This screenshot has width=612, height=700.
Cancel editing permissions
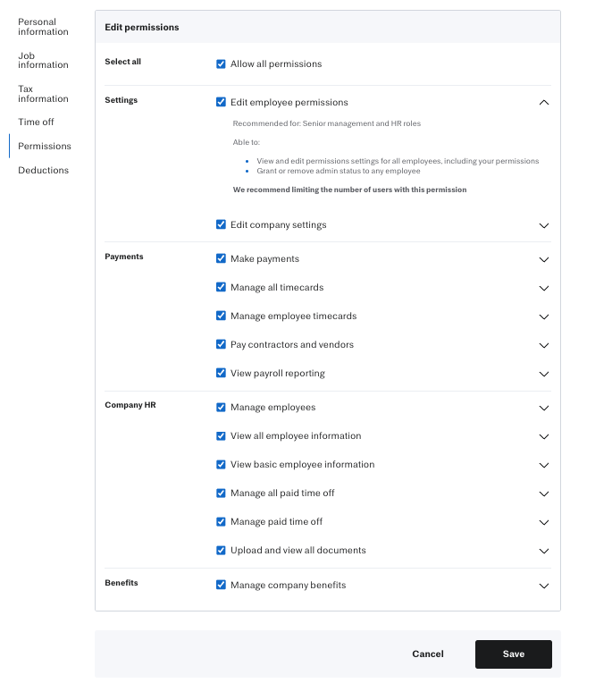[x=428, y=654]
